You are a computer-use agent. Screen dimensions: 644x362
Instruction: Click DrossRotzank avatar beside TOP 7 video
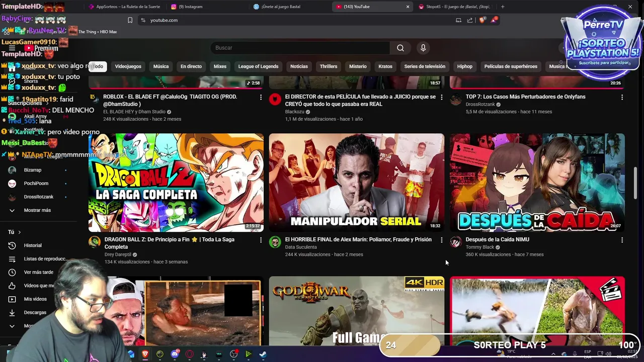[456, 99]
